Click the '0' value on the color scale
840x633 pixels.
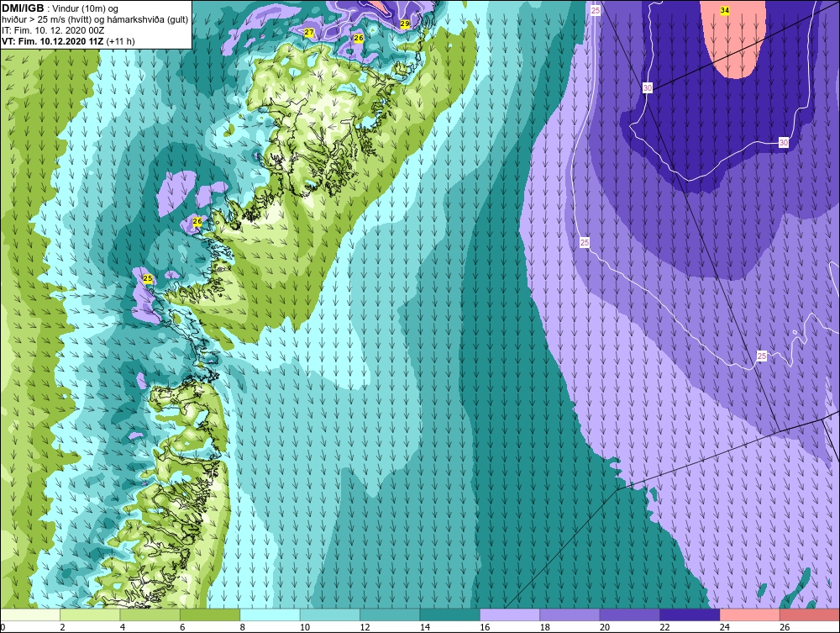(x=3, y=627)
